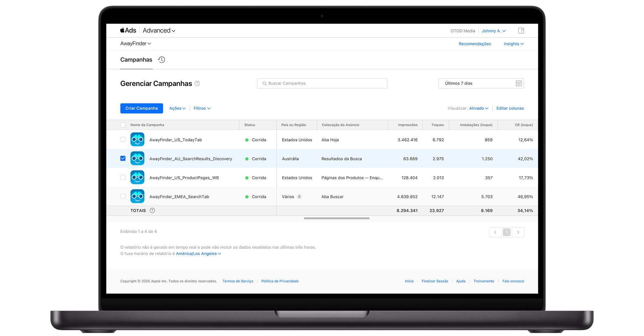Expand the Insights menu

click(x=514, y=44)
